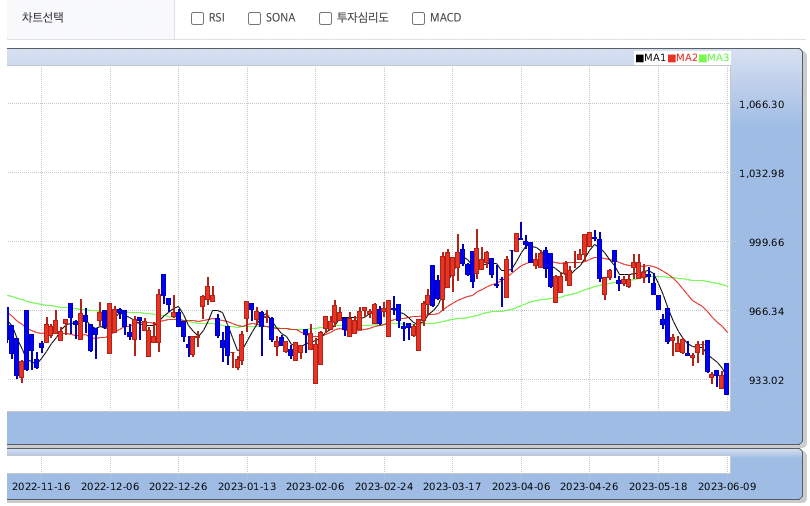Click the 2023-06-09 date label
Image resolution: width=810 pixels, height=506 pixels.
coord(727,486)
